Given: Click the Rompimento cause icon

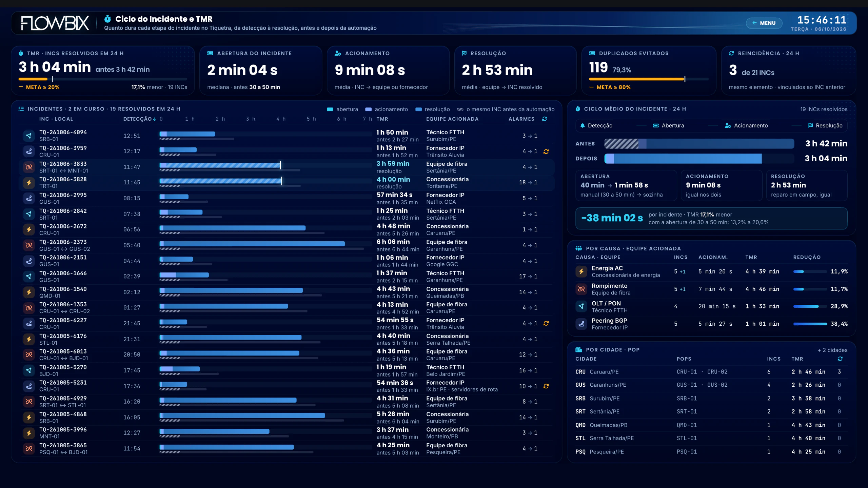Looking at the screenshot, I should 581,289.
